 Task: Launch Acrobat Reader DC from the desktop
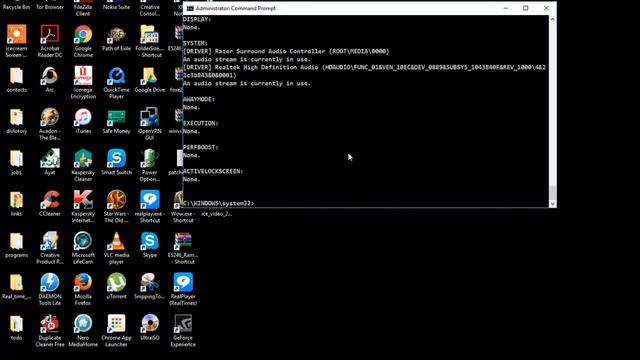click(x=50, y=34)
